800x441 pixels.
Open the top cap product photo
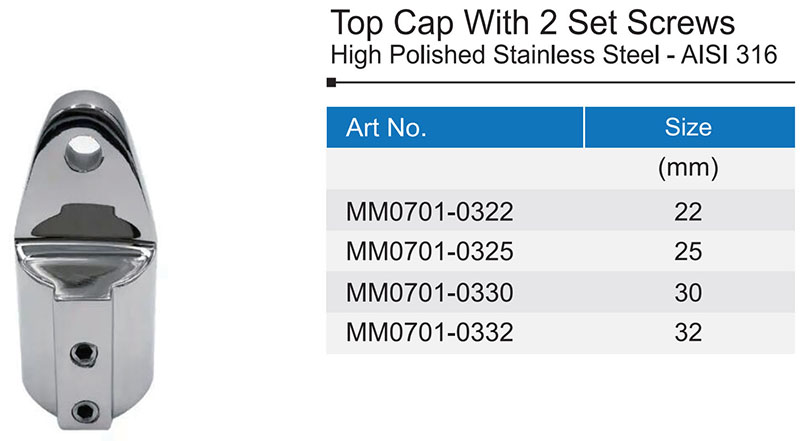tap(89, 260)
